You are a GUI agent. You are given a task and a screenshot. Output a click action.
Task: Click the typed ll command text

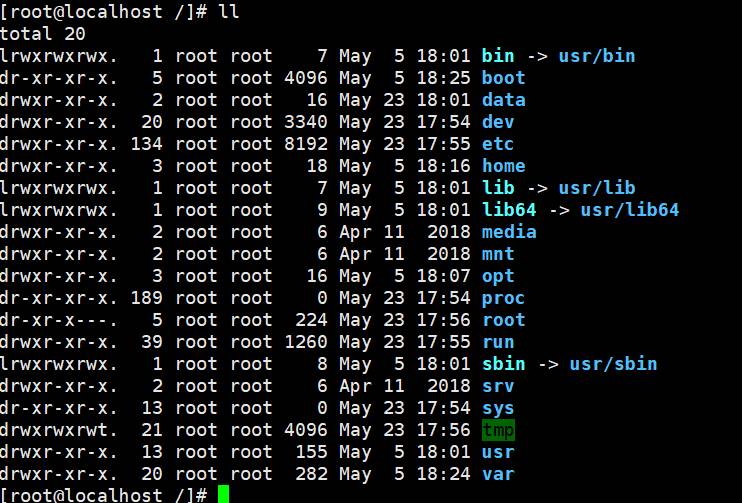[228, 12]
